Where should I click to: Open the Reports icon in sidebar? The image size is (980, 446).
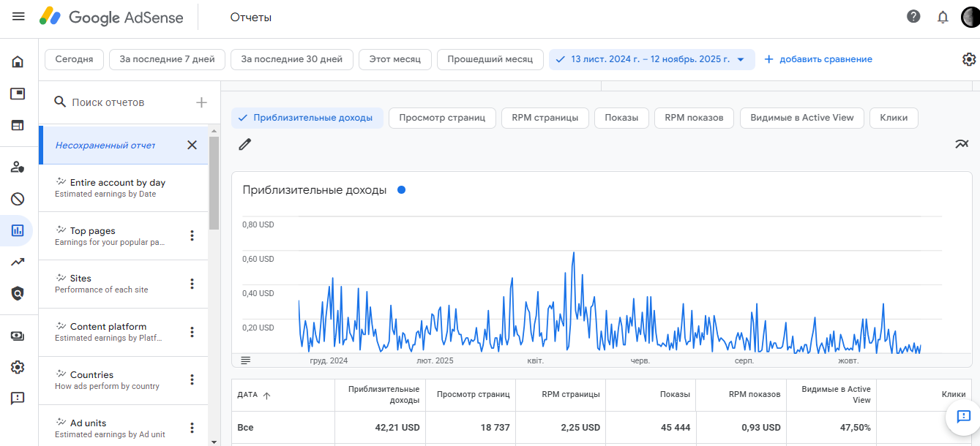(18, 230)
